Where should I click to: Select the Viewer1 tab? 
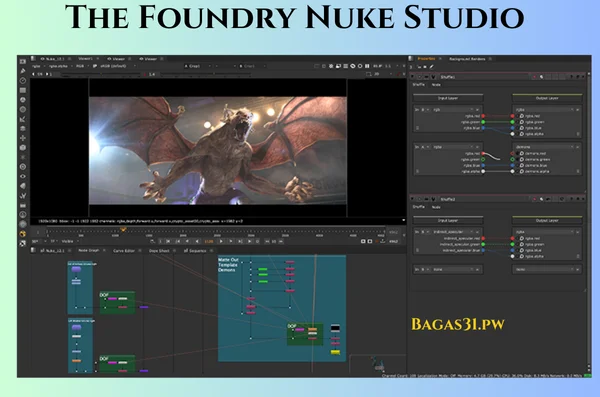85,59
